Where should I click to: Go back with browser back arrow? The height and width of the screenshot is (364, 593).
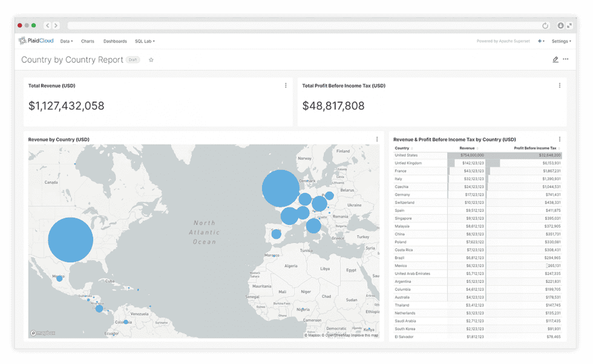pos(47,25)
